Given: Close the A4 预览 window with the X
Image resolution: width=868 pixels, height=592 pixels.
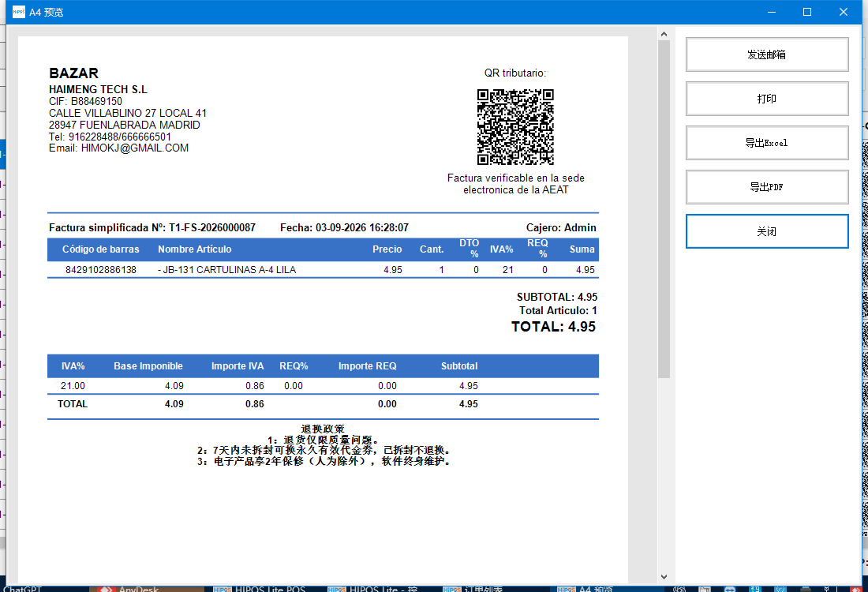Looking at the screenshot, I should [843, 12].
